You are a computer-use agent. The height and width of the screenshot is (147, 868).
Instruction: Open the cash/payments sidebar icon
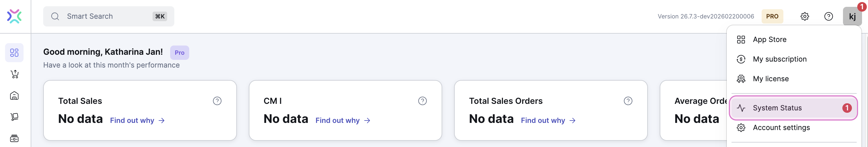(x=14, y=138)
